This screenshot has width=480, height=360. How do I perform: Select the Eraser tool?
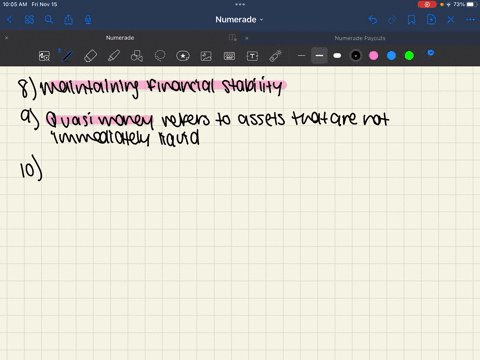click(x=90, y=56)
